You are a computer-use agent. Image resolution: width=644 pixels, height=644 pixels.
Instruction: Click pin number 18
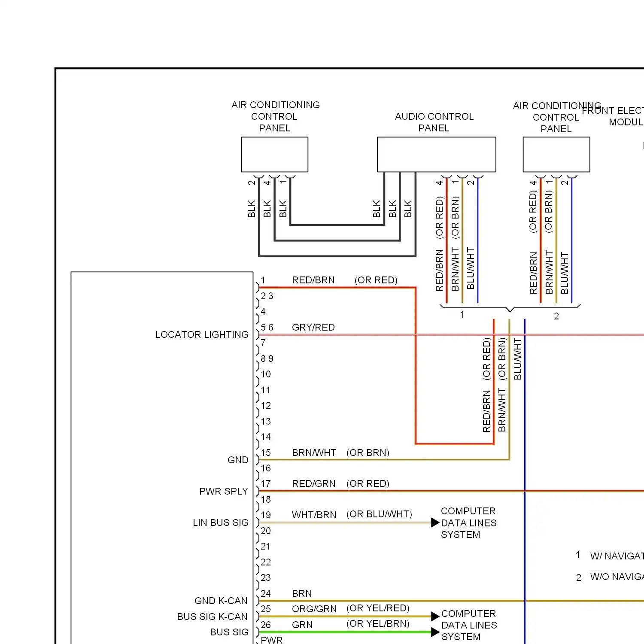pos(266,499)
